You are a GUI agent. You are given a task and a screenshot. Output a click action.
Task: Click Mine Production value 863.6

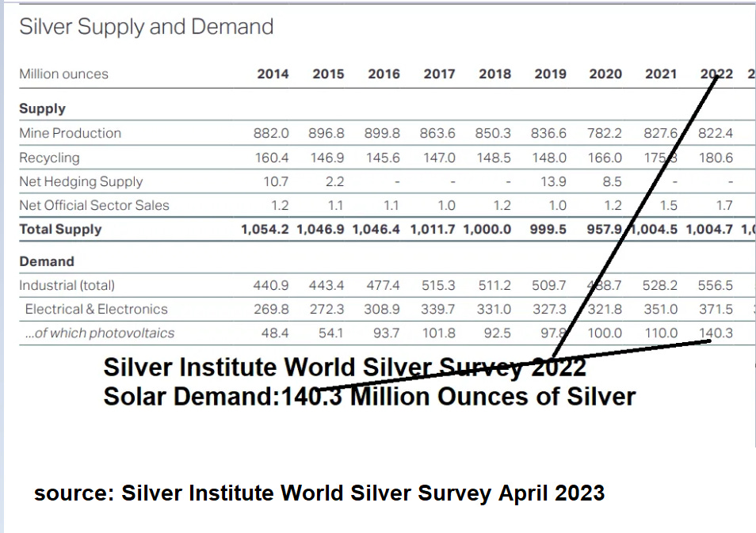point(437,134)
